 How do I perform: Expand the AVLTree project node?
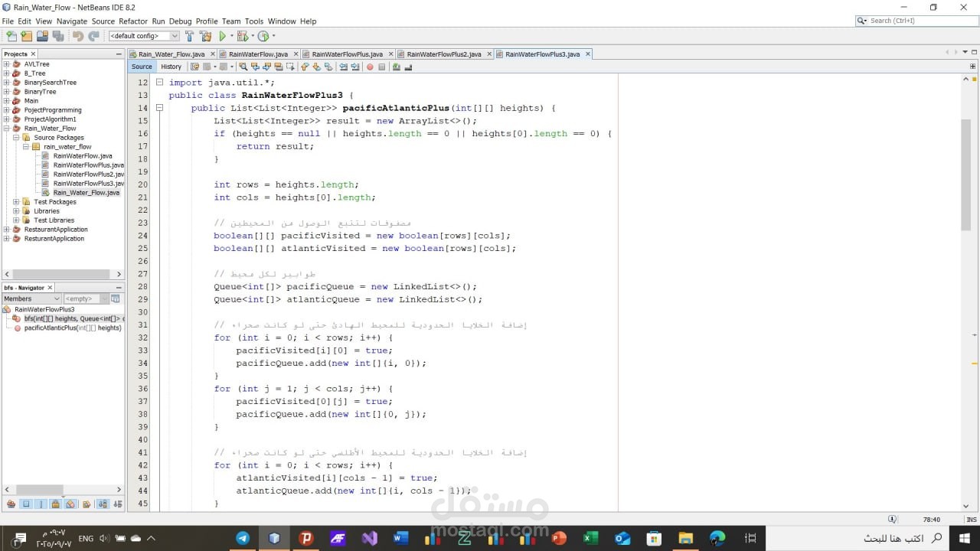point(6,64)
